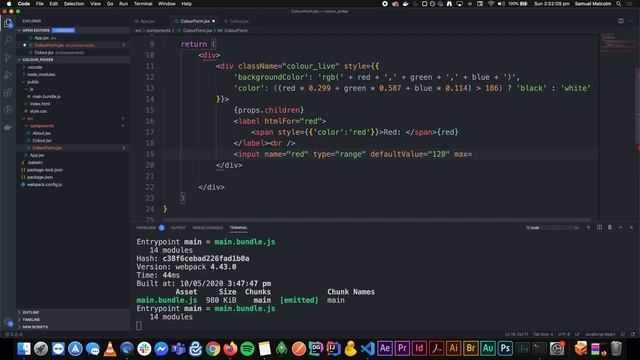Open the Run and Debug view
The image size is (640, 360).
(x=8, y=75)
